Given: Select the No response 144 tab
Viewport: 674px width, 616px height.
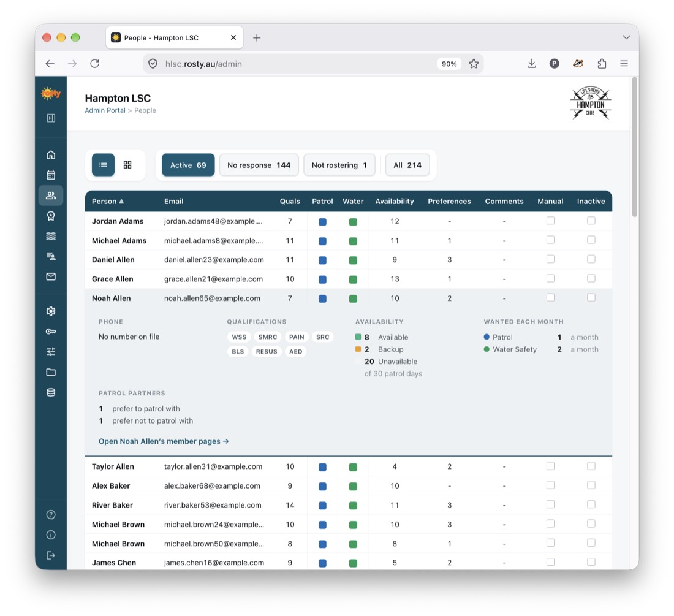Looking at the screenshot, I should (259, 165).
